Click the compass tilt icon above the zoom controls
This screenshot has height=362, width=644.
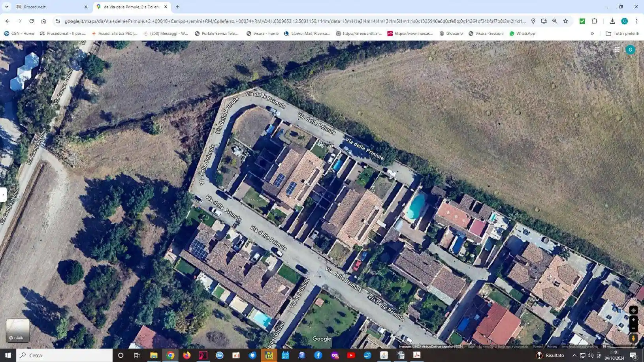[x=633, y=310]
